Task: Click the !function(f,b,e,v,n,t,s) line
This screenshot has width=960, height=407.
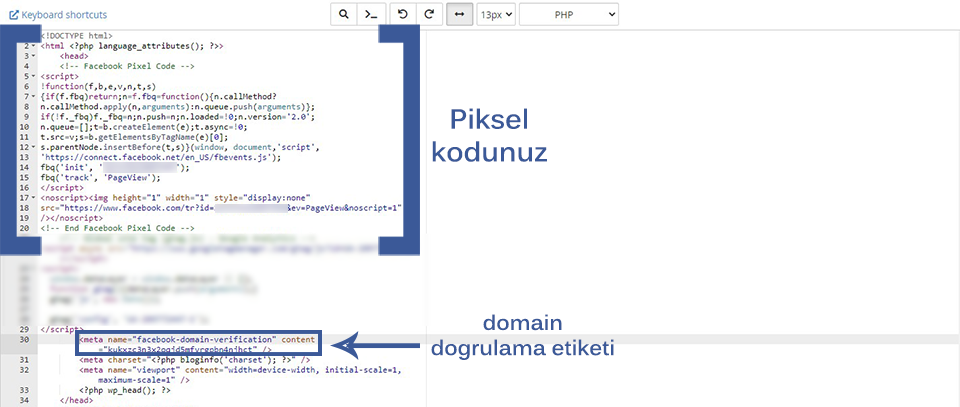Action: [x=98, y=87]
